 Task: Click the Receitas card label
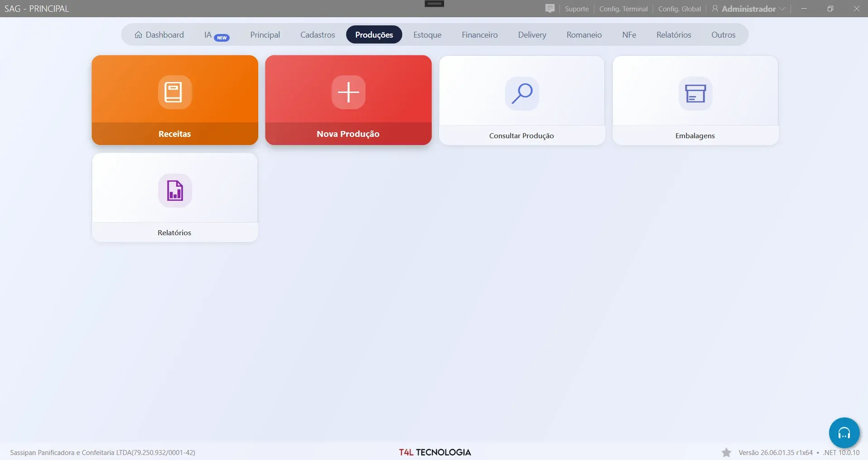[x=174, y=134]
